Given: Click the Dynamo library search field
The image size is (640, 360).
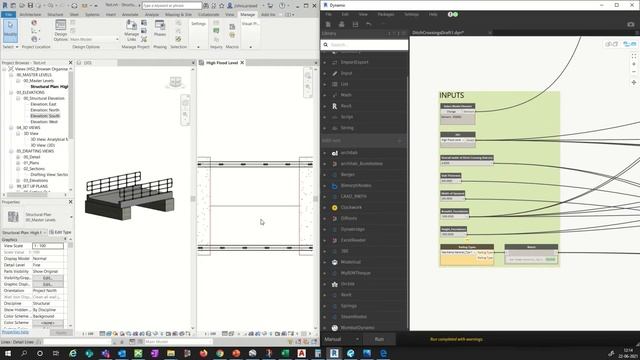Looking at the screenshot, I should click(364, 44).
